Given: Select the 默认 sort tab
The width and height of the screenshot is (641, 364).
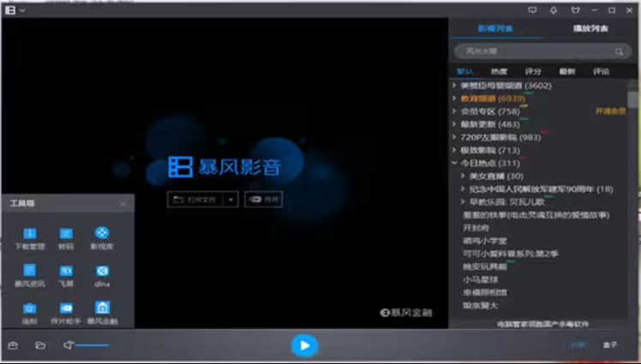Looking at the screenshot, I should tap(464, 71).
